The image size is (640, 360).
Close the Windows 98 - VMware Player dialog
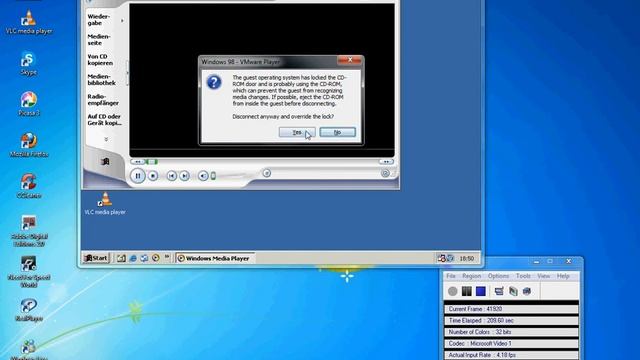350,60
